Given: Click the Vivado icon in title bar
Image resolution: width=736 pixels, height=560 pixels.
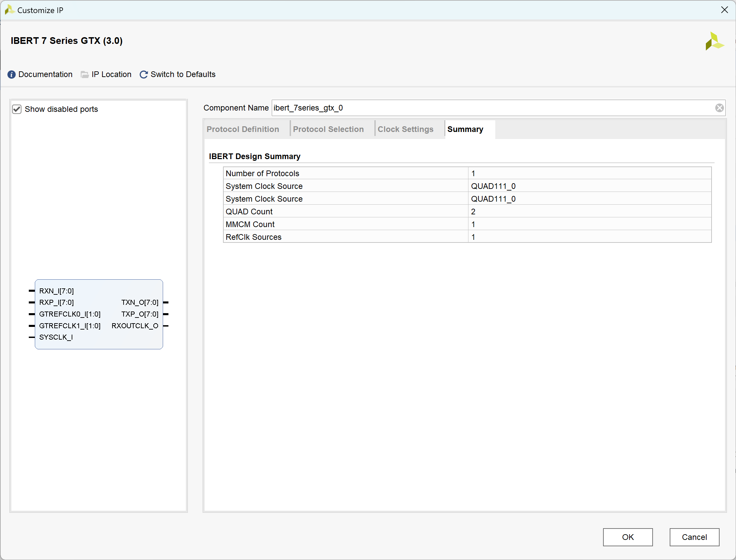Looking at the screenshot, I should (x=9, y=10).
